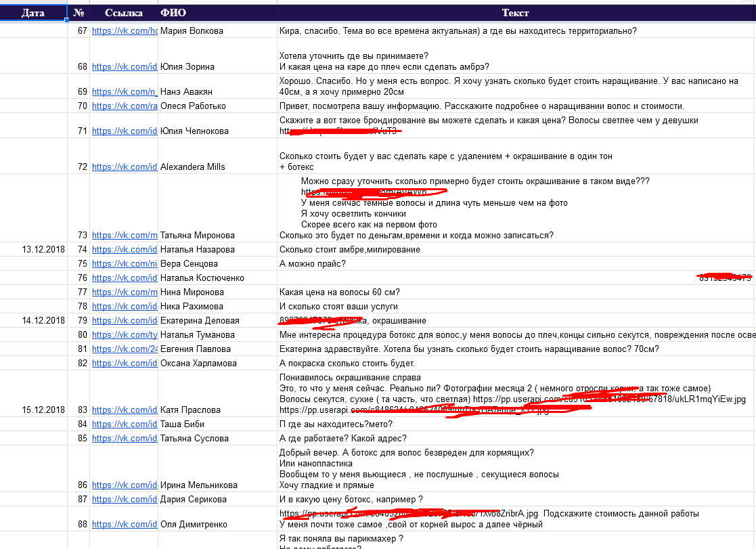
Task: Open vk link for Ника Рахимова
Action: (125, 307)
